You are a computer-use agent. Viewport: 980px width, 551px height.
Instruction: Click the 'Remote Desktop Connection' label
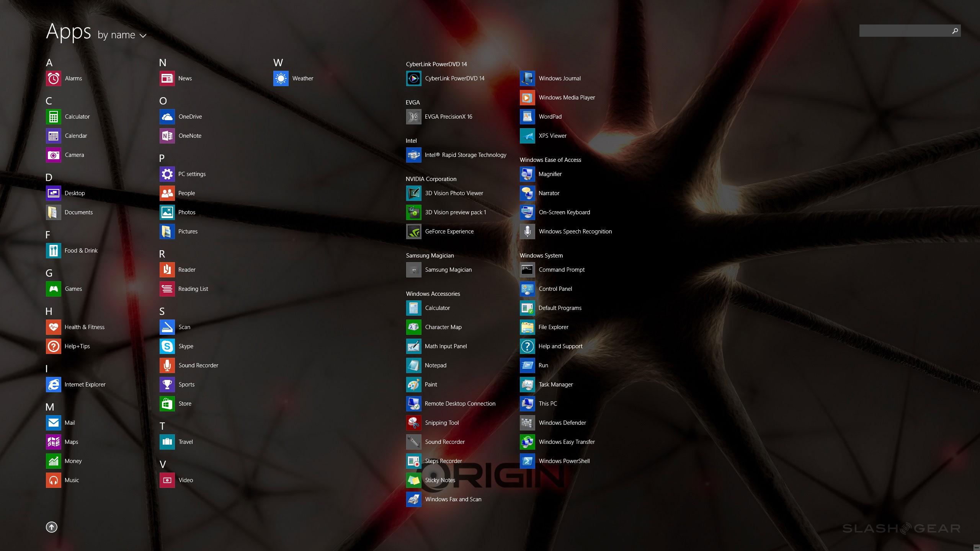[460, 404]
